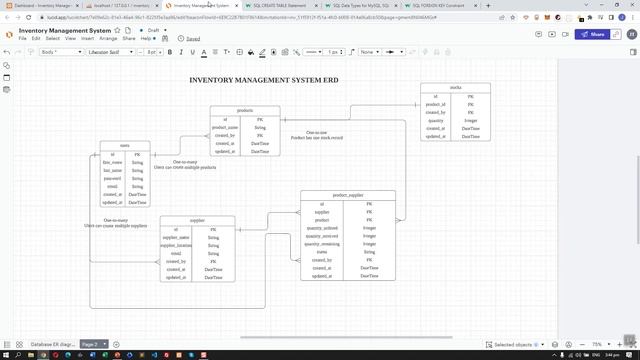Star the Inventory Management System document
The image size is (640, 360).
[x=117, y=30]
